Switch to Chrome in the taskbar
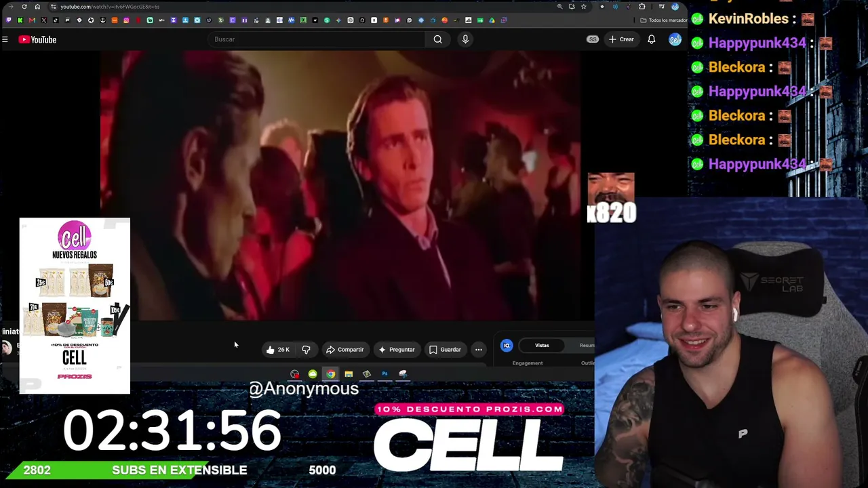Screen dimensions: 868x488 click(330, 374)
